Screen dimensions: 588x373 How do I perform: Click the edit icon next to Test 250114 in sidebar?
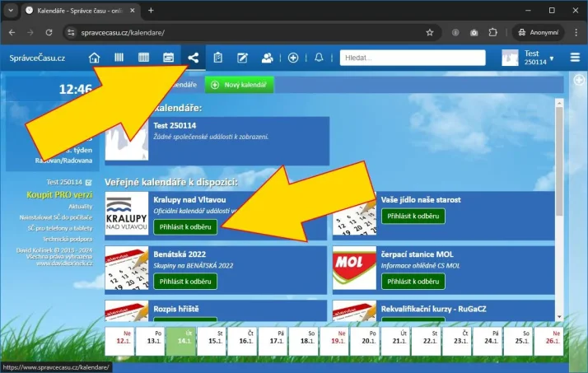(x=88, y=182)
